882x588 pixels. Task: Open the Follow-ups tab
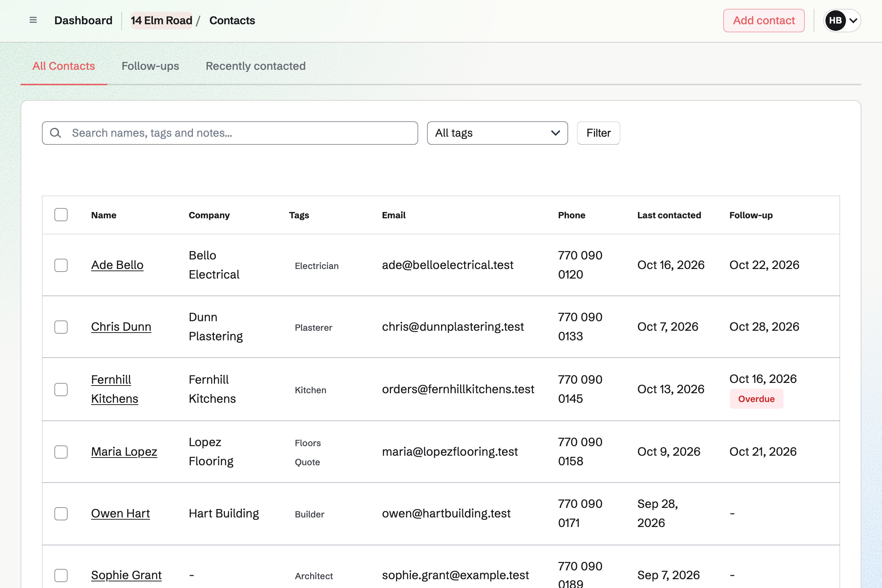pyautogui.click(x=150, y=66)
